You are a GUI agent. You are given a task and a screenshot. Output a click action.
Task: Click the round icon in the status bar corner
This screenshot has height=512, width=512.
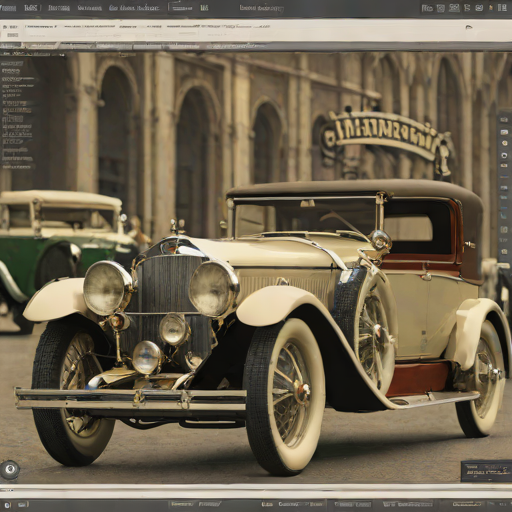point(8,505)
